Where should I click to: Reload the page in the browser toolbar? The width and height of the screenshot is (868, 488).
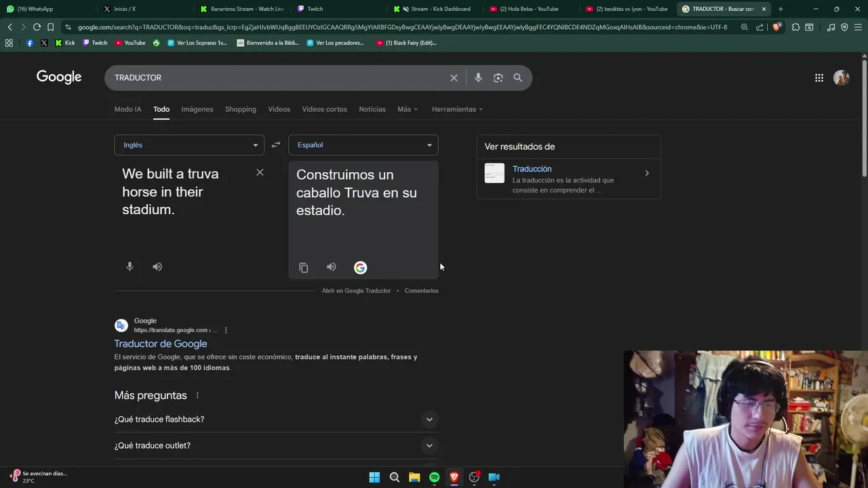pos(37,27)
